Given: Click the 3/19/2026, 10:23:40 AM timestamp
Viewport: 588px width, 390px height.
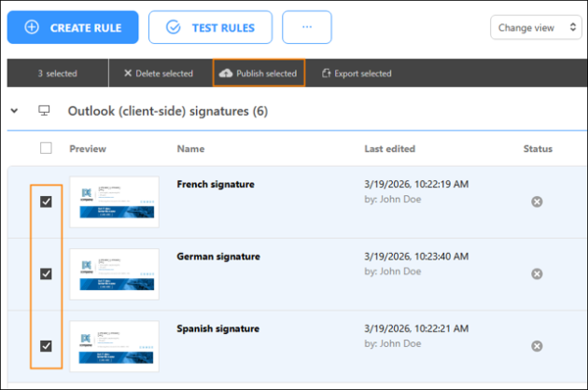Looking at the screenshot, I should point(416,257).
